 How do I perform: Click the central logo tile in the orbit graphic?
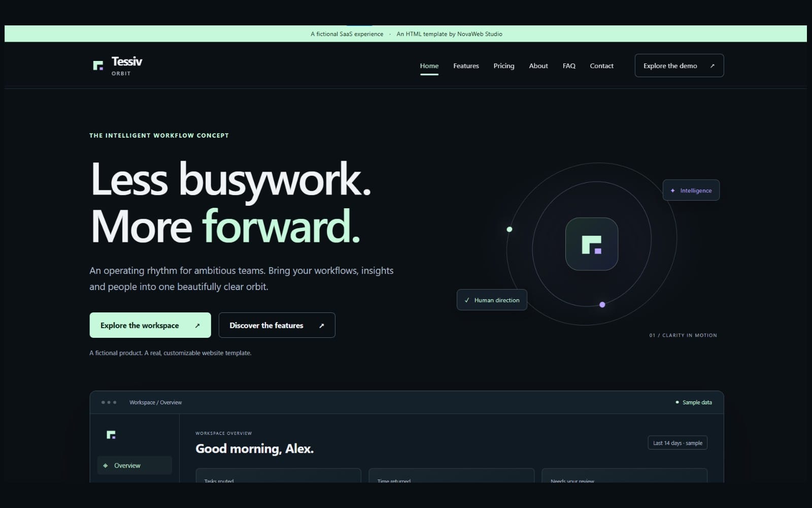(592, 244)
